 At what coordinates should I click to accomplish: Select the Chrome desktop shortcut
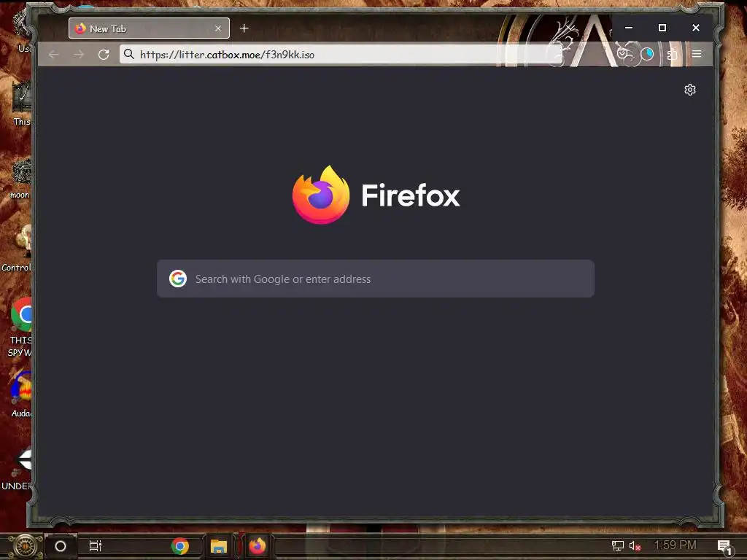tap(20, 327)
